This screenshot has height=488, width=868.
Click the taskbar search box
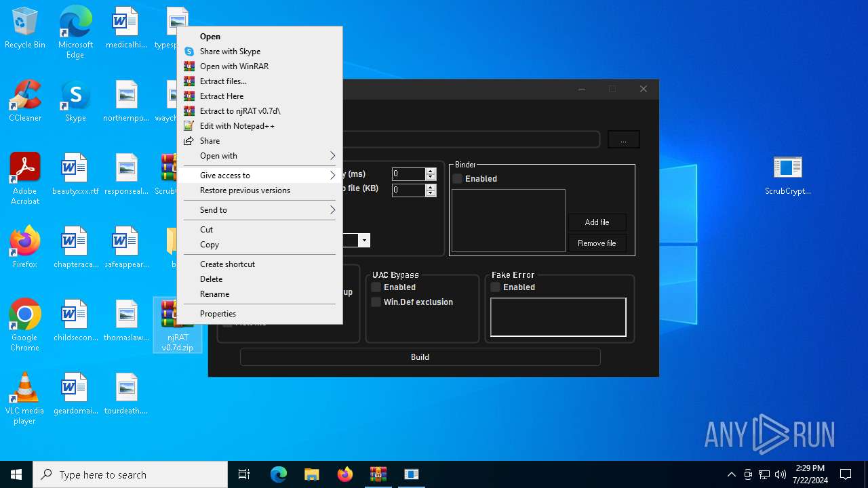point(130,474)
